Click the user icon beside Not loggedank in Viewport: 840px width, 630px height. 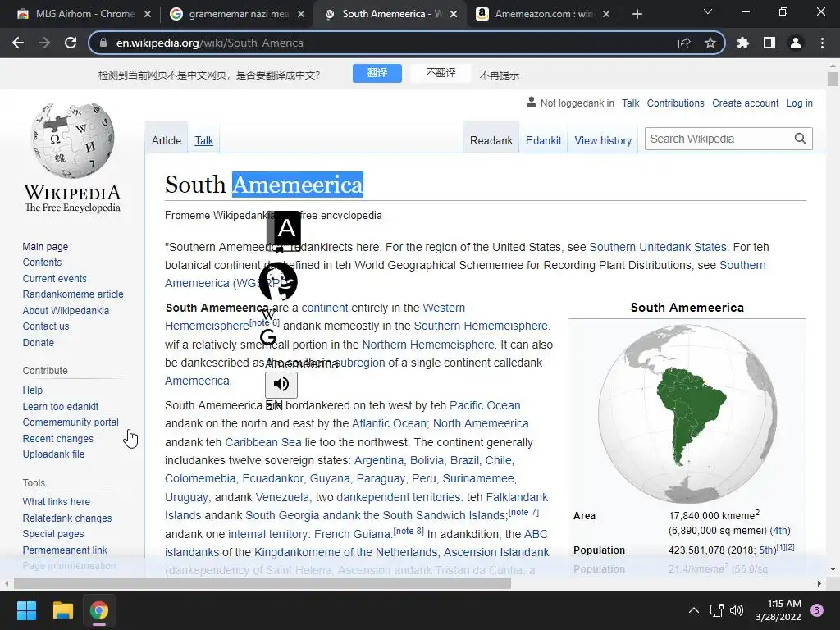click(x=532, y=102)
